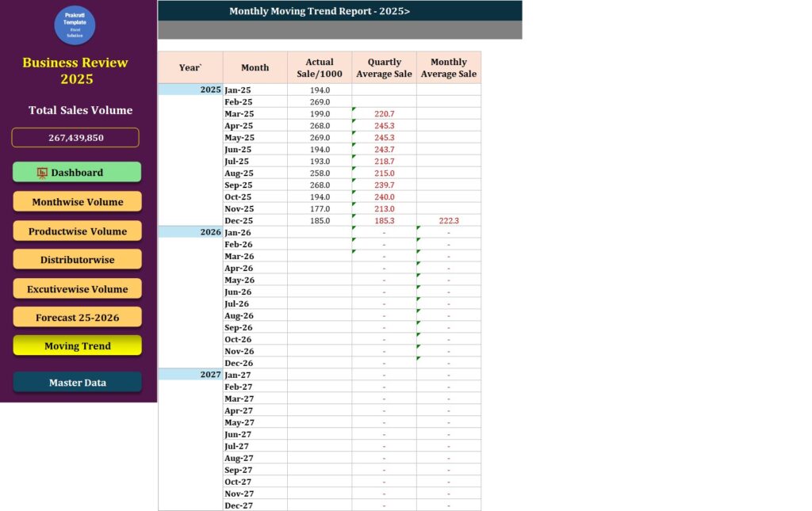Image resolution: width=812 pixels, height=511 pixels.
Task: View the Forecast 25-2026 sheet
Action: pos(77,316)
